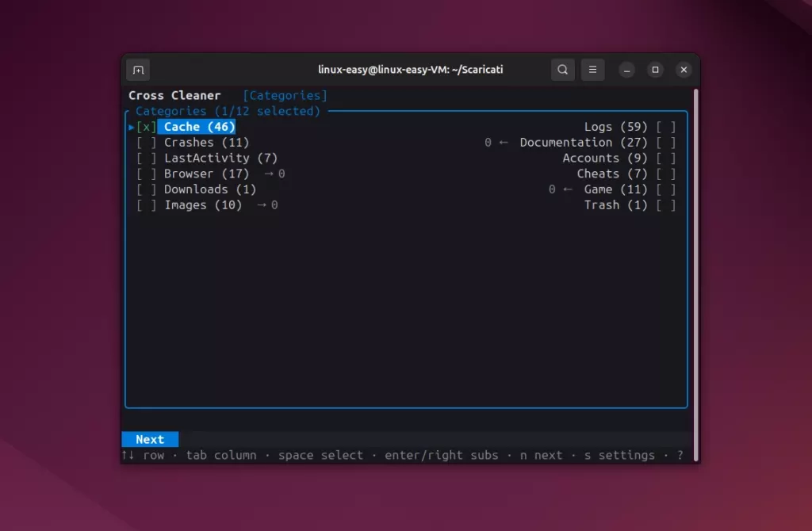Screen dimensions: 812x531
Task: Check the LastActivity checkbox
Action: (147, 158)
